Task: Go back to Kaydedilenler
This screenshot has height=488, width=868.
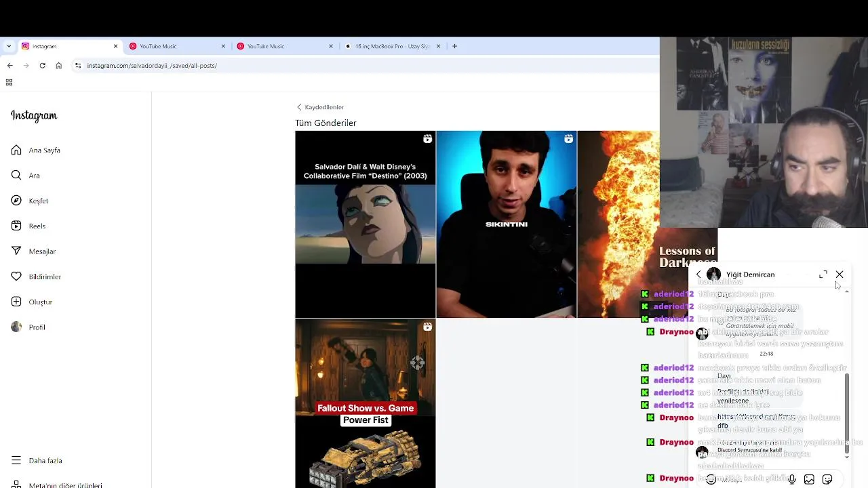Action: click(320, 107)
